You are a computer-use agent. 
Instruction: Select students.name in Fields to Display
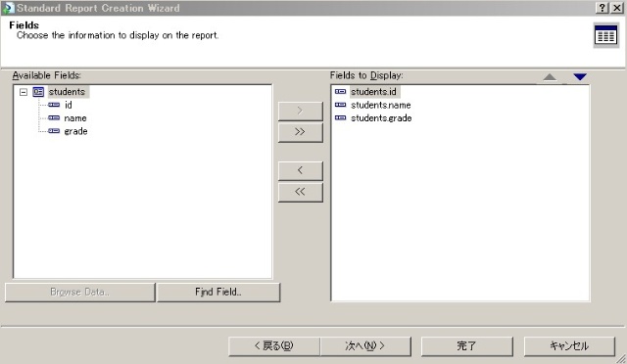click(381, 105)
